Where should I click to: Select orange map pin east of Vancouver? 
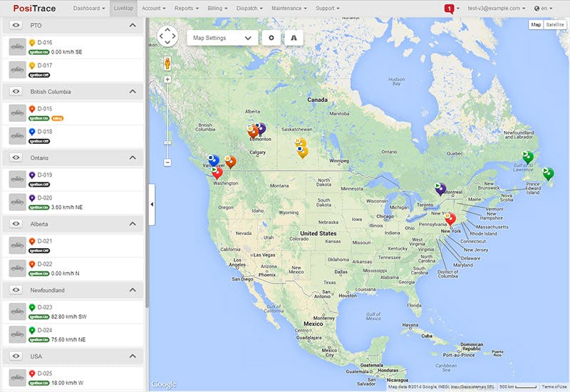point(230,162)
